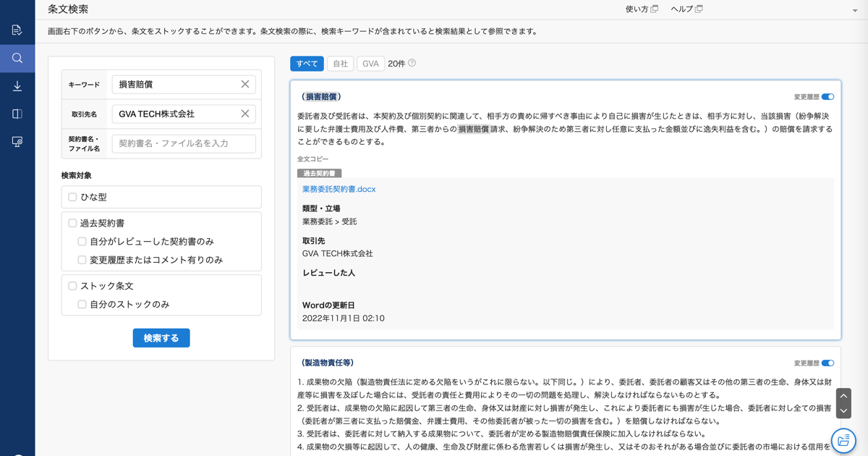The width and height of the screenshot is (868, 456).
Task: Open the 業務委託契約書.docx link
Action: click(339, 189)
